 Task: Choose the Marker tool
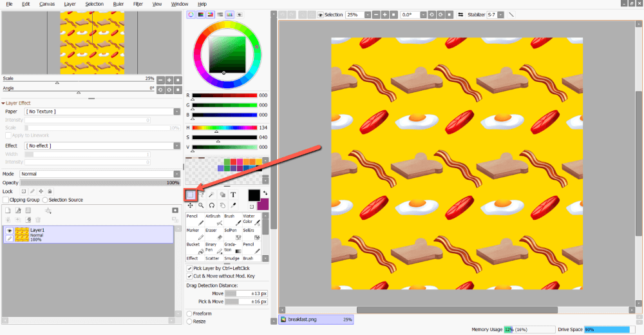(194, 234)
